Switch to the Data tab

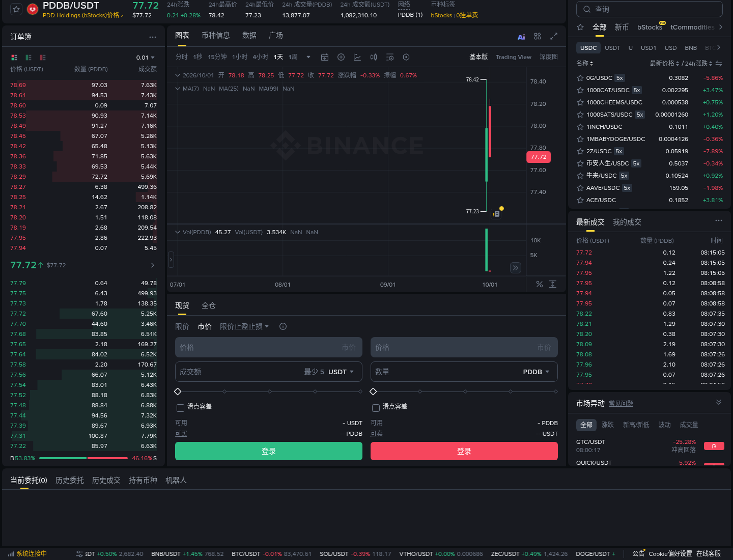[249, 35]
